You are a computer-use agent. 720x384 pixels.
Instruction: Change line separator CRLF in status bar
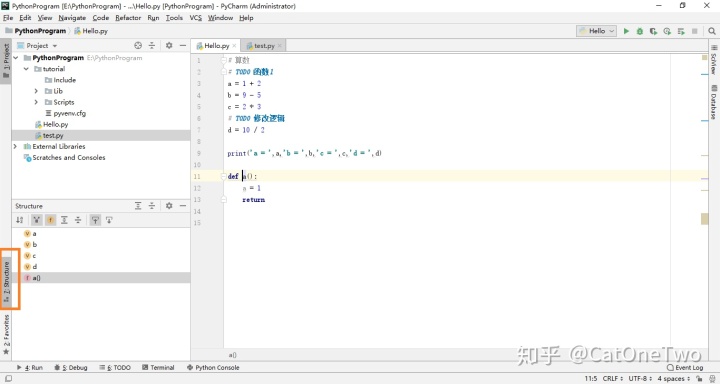click(x=613, y=378)
